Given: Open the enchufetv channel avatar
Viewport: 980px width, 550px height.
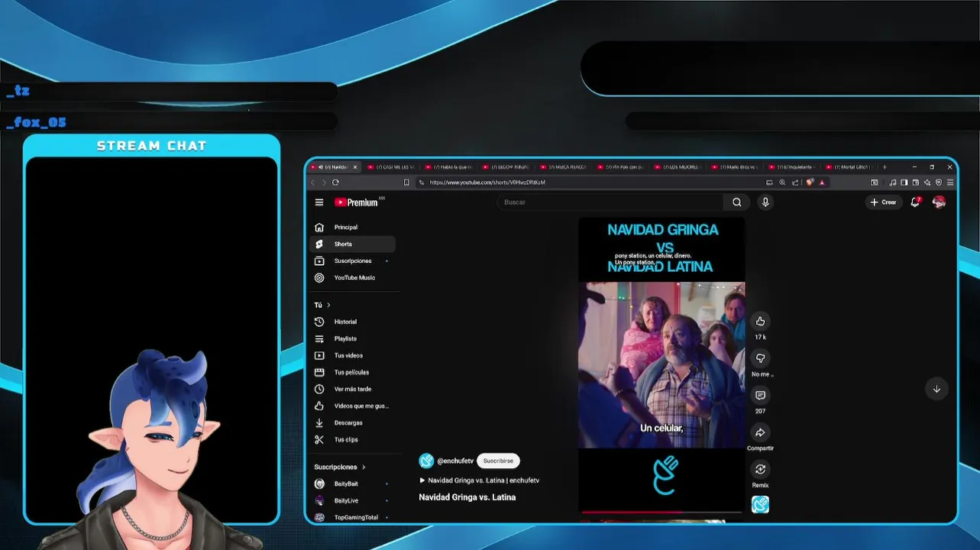Looking at the screenshot, I should coord(426,461).
